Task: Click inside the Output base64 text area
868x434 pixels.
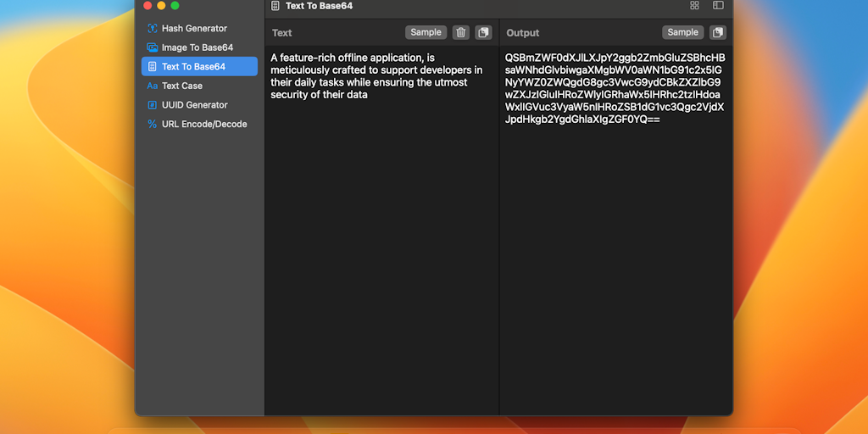Action: pos(615,230)
